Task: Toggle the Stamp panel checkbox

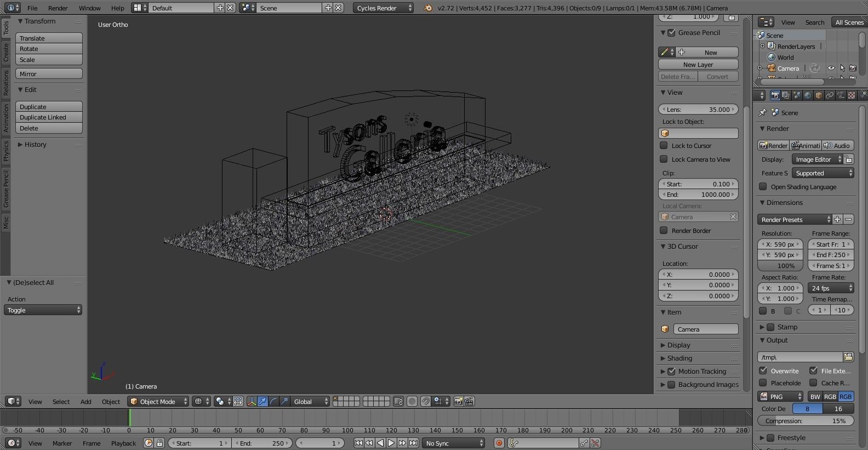Action: pyautogui.click(x=770, y=327)
